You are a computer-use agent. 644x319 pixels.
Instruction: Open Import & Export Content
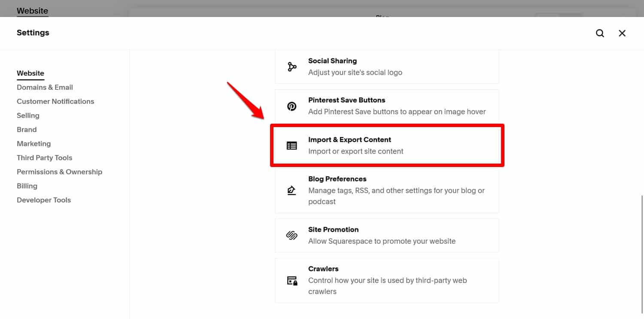(x=387, y=146)
